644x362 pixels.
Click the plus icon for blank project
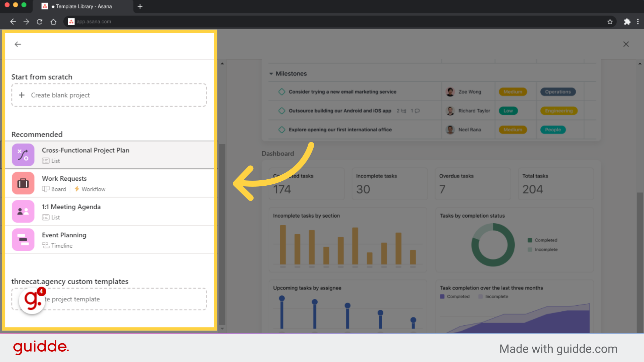(22, 95)
